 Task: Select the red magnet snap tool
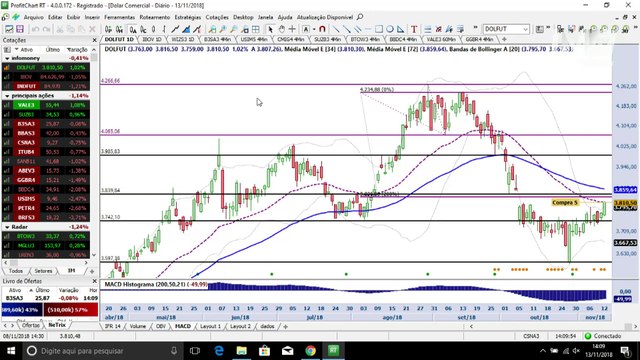tap(322, 29)
